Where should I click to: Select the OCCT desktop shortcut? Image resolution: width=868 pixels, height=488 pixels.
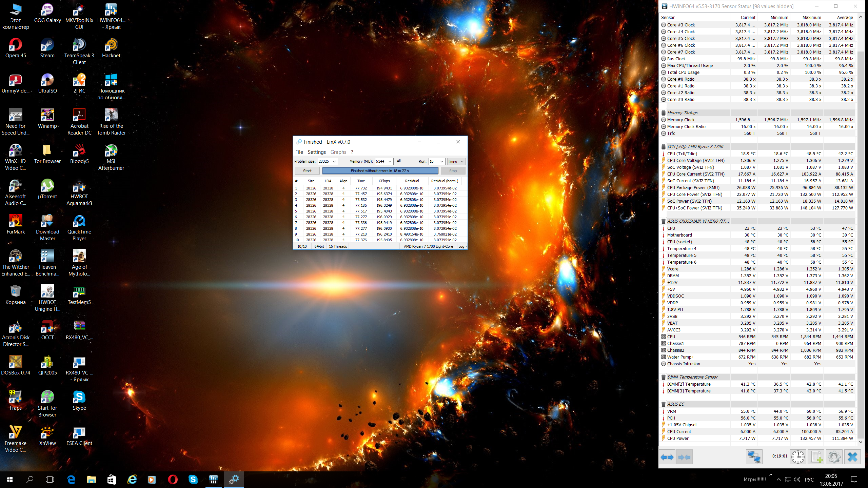(47, 330)
